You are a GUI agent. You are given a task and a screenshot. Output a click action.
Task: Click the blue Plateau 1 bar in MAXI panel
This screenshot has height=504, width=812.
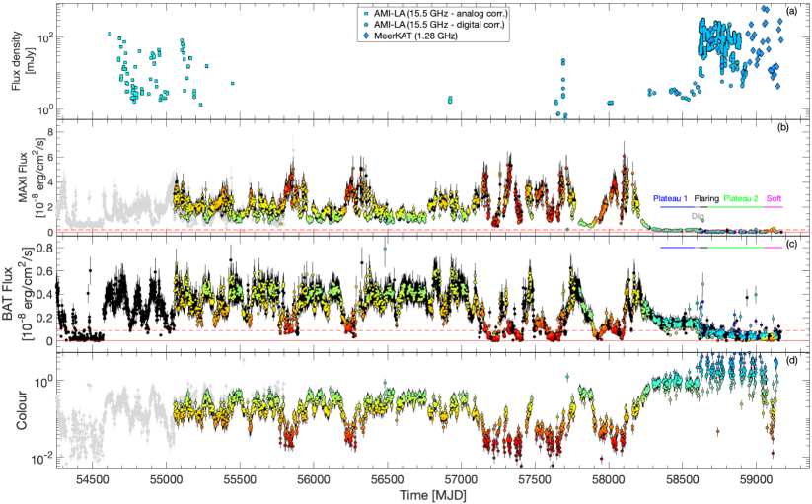coord(678,207)
